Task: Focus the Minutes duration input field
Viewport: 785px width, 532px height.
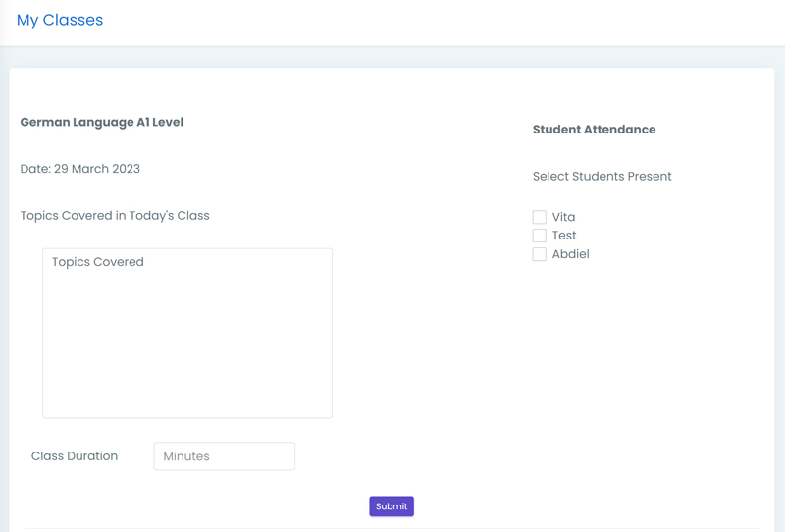Action: click(x=225, y=456)
